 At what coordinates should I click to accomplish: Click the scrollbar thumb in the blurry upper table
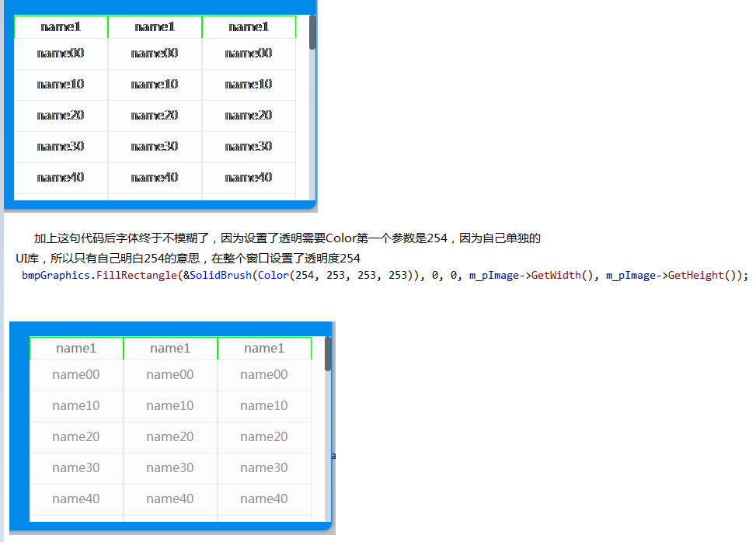(312, 33)
